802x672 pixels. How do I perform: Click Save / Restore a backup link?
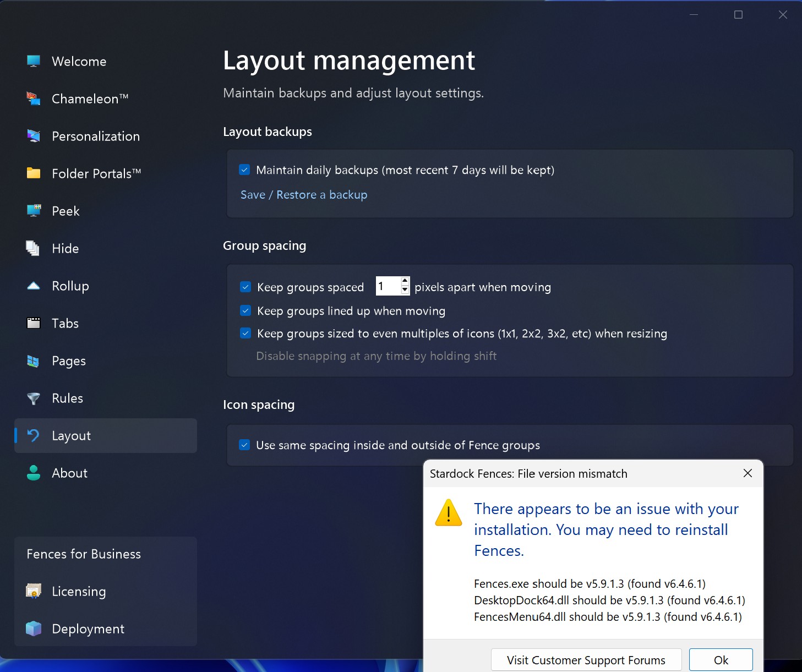304,195
